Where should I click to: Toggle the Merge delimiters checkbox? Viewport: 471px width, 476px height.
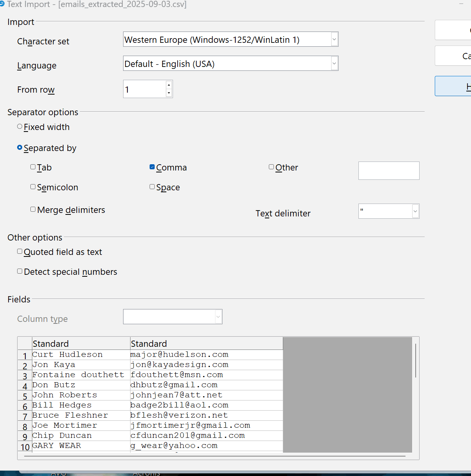[x=33, y=209]
